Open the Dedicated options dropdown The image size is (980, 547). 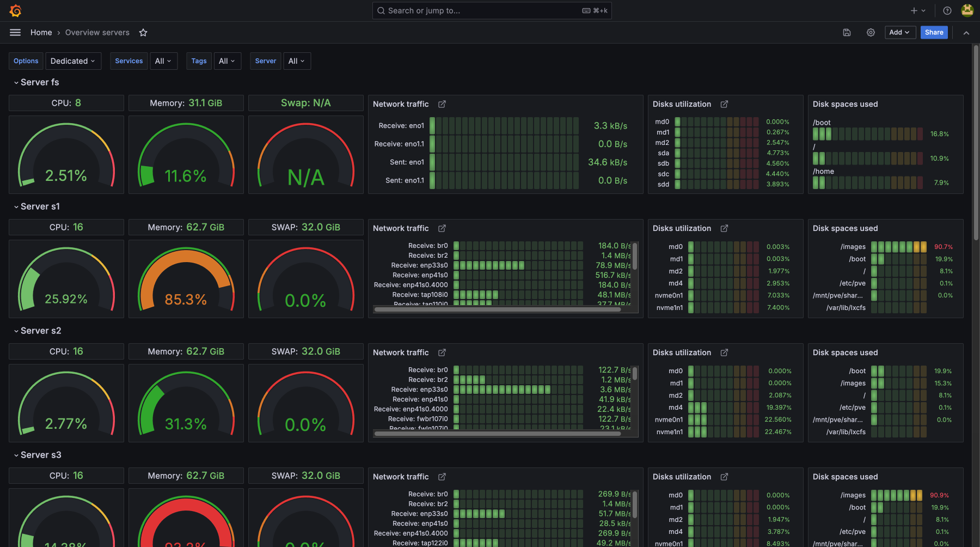click(73, 61)
